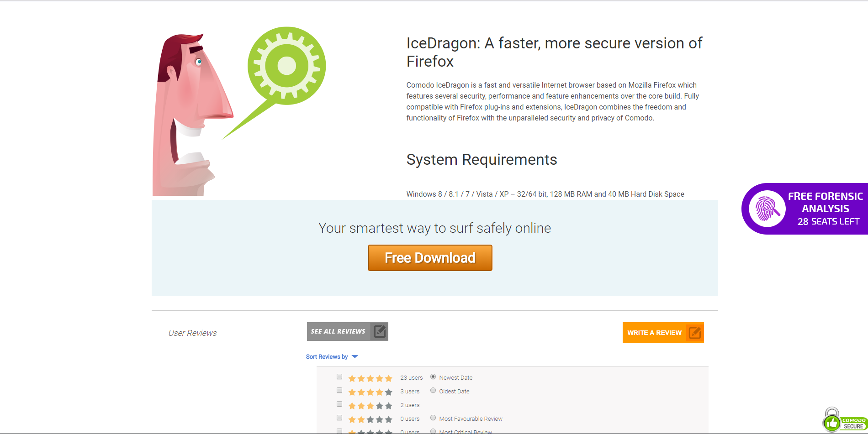Select Newest Date sort option
Image resolution: width=868 pixels, height=434 pixels.
tap(433, 376)
